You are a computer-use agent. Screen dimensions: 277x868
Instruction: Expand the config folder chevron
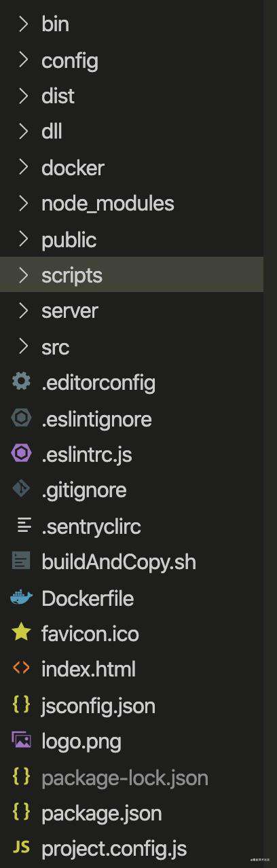point(24,60)
